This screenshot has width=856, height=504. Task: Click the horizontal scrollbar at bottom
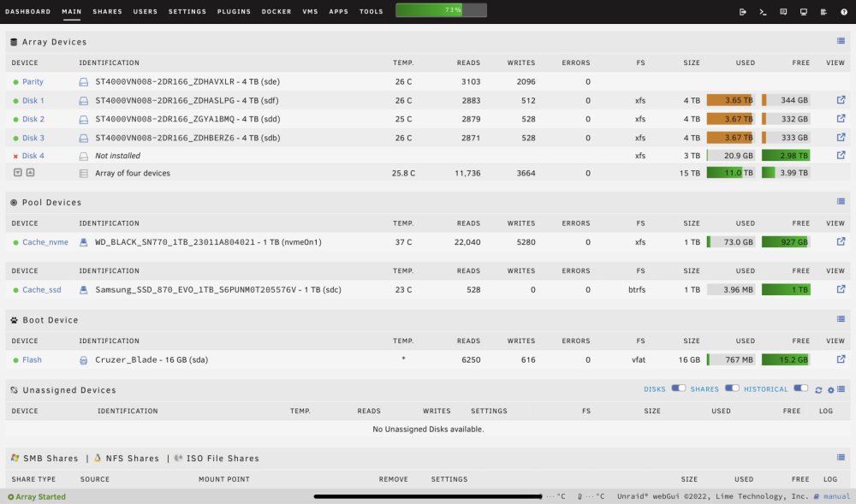point(427,496)
